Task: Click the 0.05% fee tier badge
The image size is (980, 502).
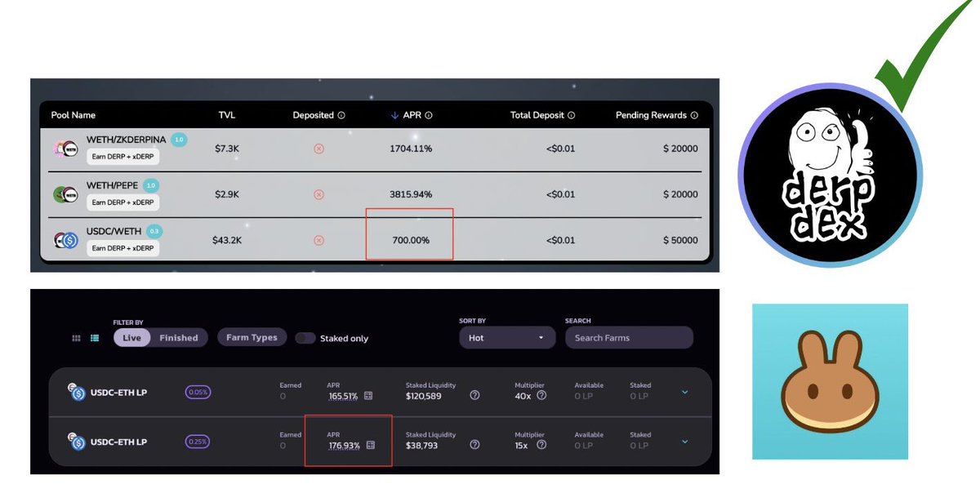Action: pos(198,392)
